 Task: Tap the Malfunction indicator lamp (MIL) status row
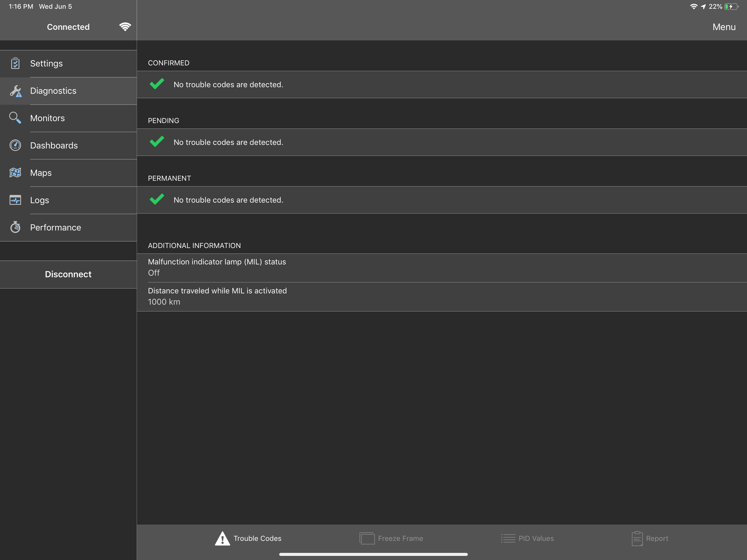point(442,268)
